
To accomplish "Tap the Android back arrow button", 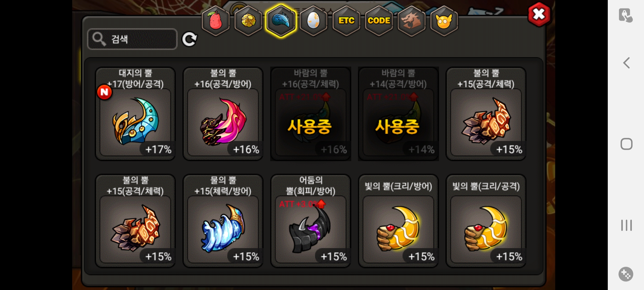I will (627, 63).
